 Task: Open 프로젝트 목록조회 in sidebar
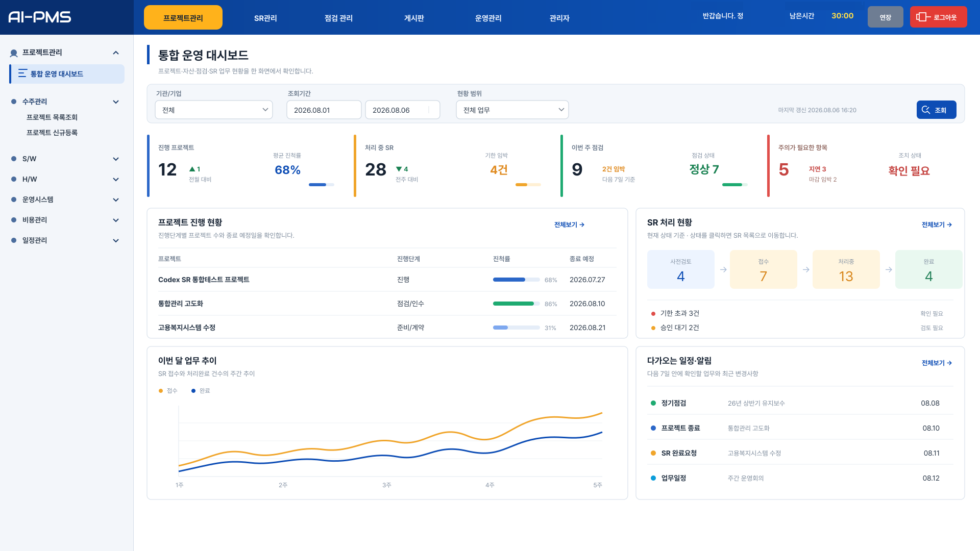coord(52,117)
